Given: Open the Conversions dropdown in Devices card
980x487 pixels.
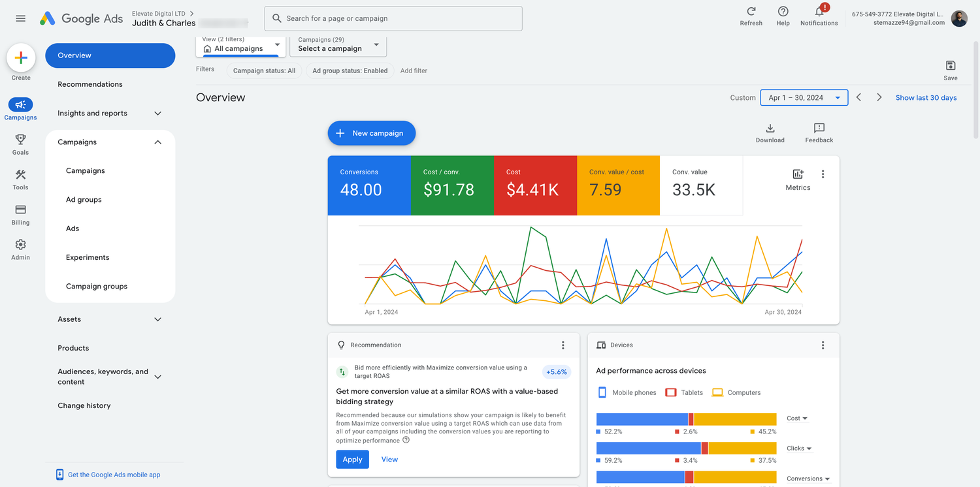Looking at the screenshot, I should tap(808, 479).
